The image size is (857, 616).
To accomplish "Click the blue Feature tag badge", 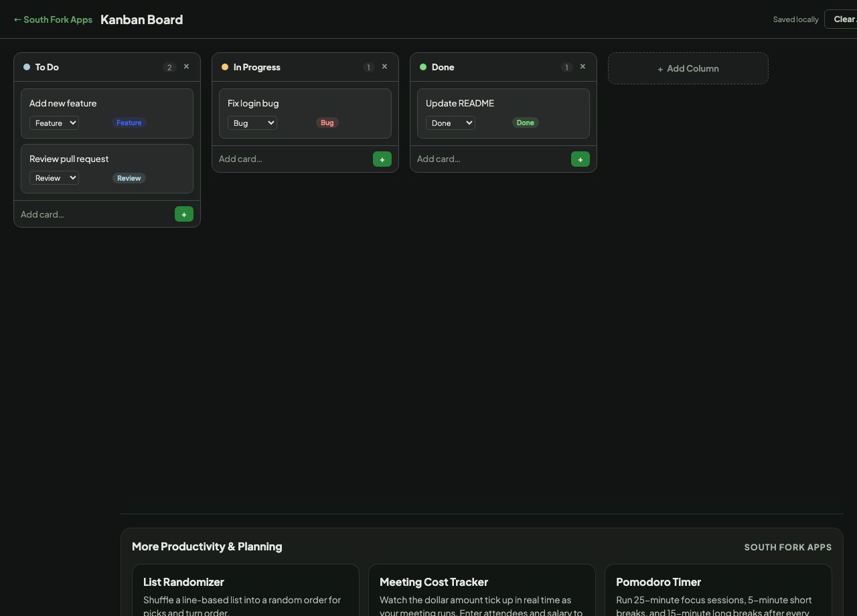I will click(129, 123).
